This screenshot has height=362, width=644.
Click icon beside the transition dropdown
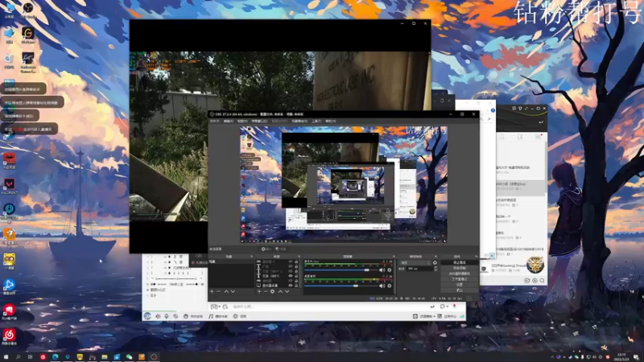point(435,263)
